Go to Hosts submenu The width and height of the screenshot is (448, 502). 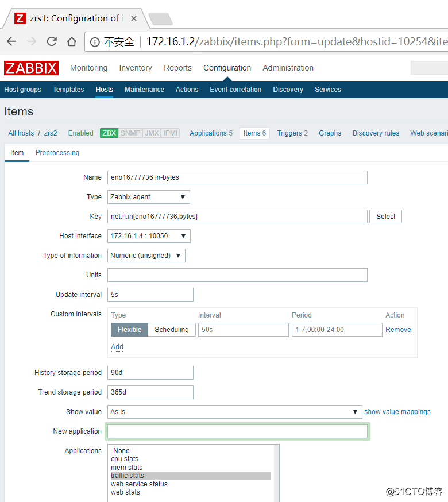click(105, 90)
